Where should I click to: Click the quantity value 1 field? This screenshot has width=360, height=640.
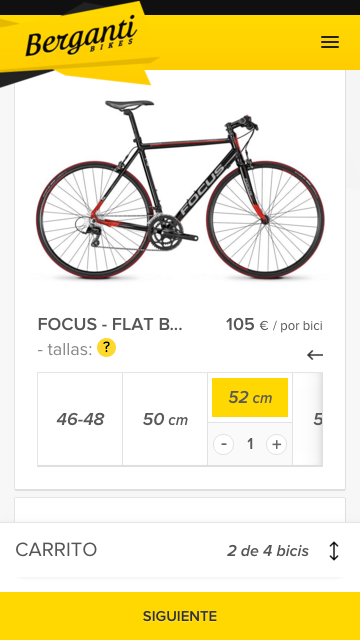click(x=250, y=444)
